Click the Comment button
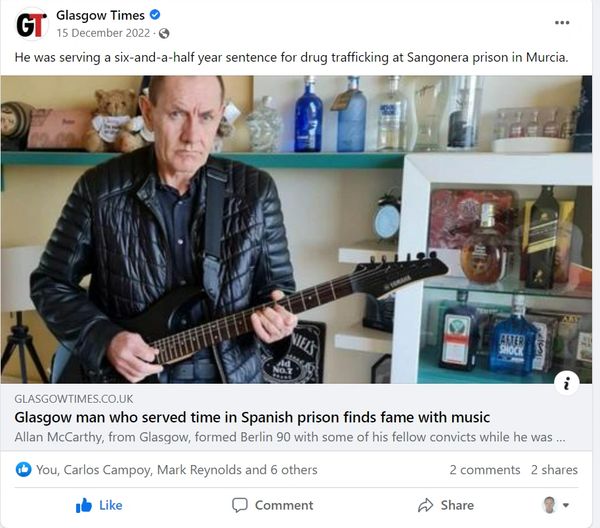 (272, 505)
